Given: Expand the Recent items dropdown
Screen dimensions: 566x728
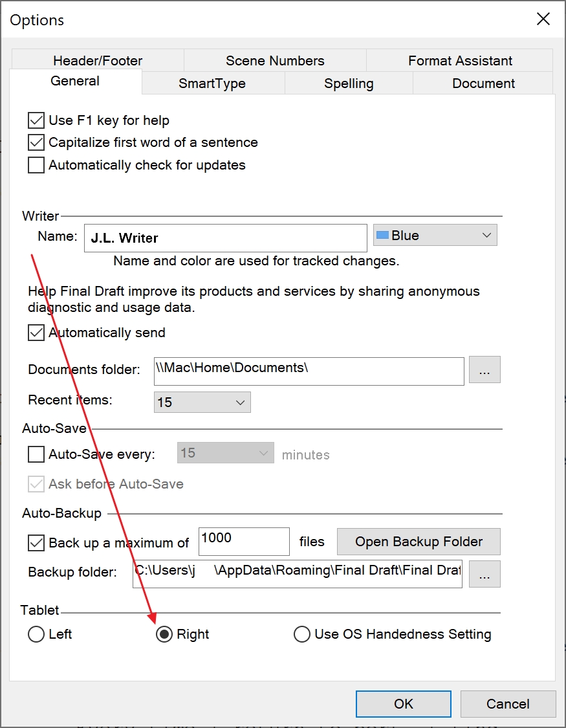Looking at the screenshot, I should tap(202, 402).
